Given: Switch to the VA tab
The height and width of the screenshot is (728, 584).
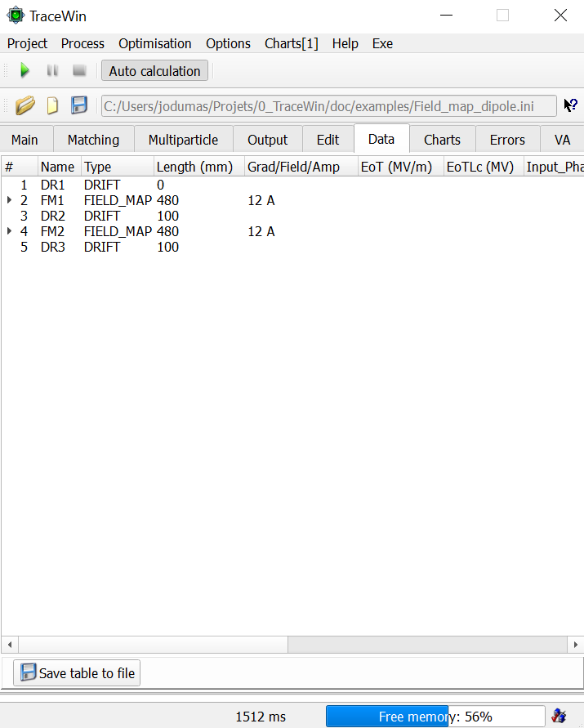Looking at the screenshot, I should coord(562,140).
